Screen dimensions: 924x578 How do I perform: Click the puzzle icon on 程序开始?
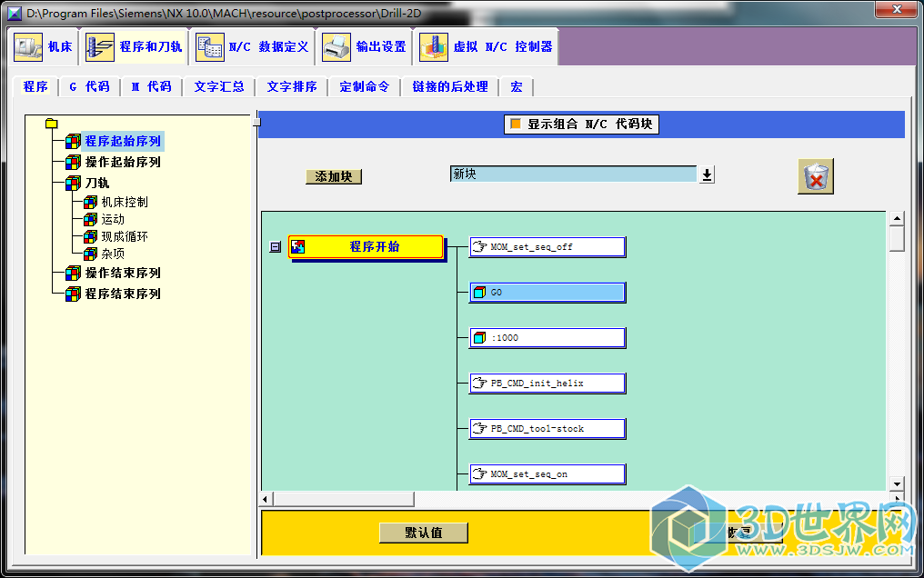(298, 246)
